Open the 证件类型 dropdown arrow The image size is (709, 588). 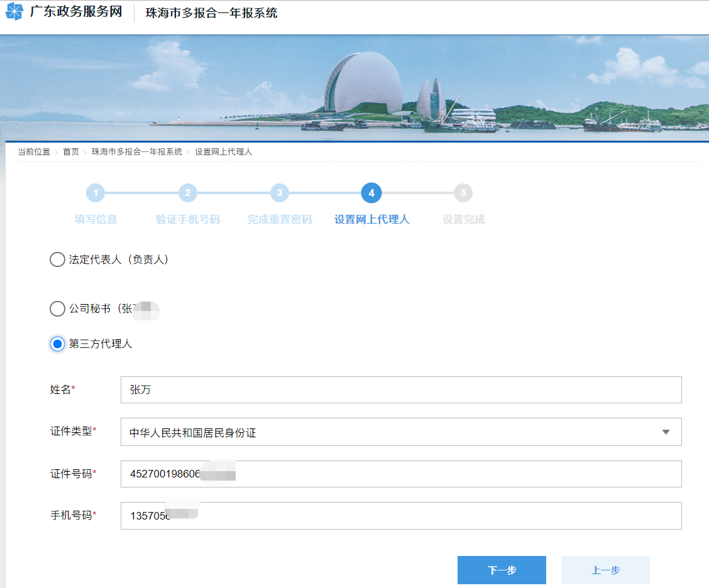[666, 432]
